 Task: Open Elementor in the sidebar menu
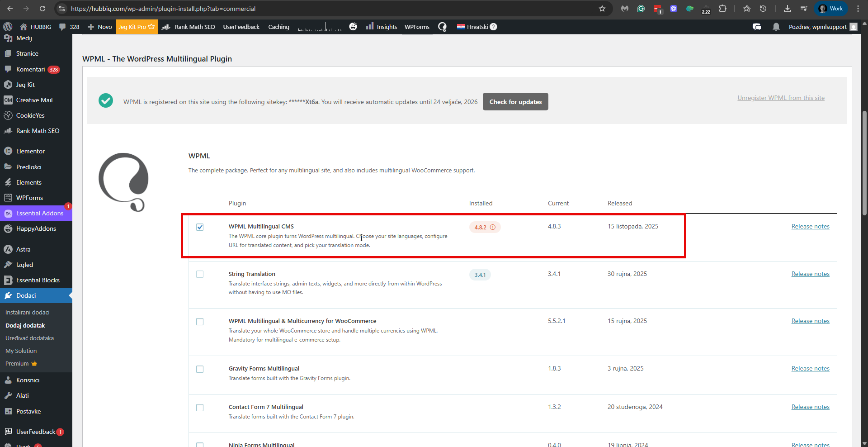pos(30,151)
